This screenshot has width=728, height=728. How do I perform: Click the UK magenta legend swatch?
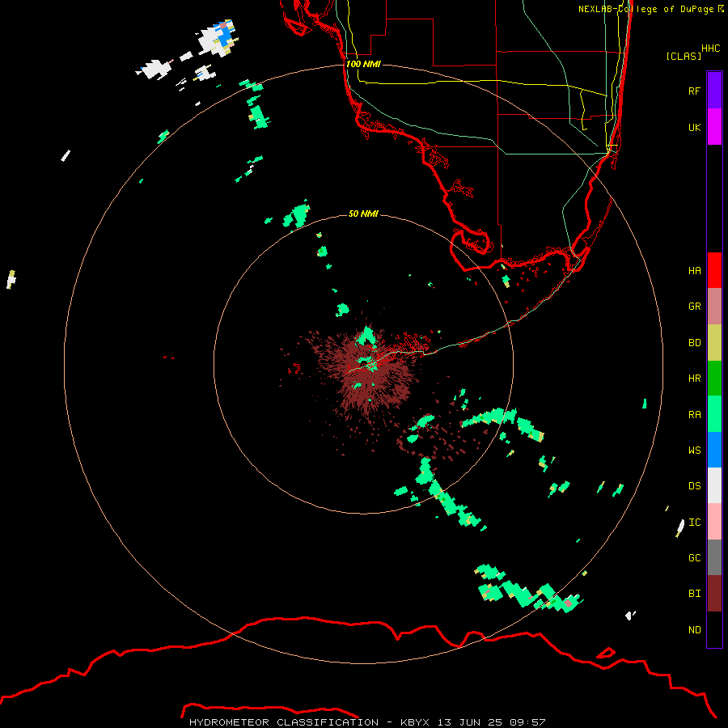coord(714,127)
